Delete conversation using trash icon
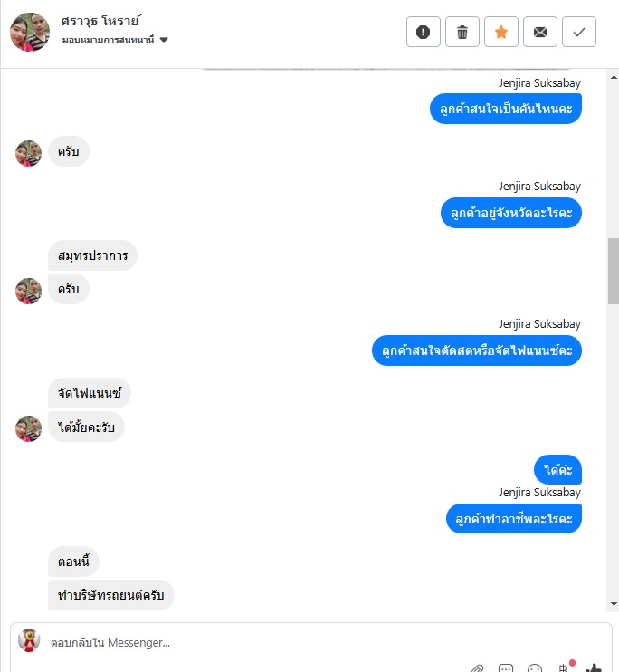The height and width of the screenshot is (672, 619). click(x=462, y=32)
